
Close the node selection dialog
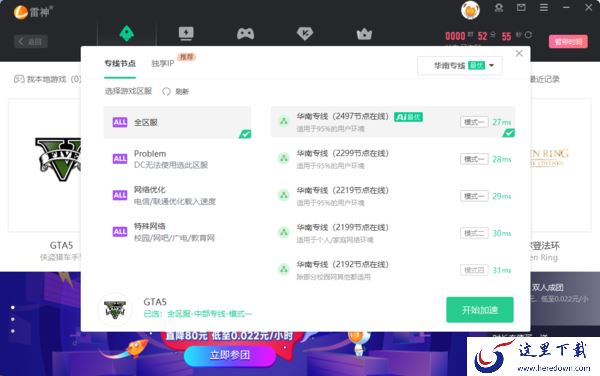tap(519, 54)
